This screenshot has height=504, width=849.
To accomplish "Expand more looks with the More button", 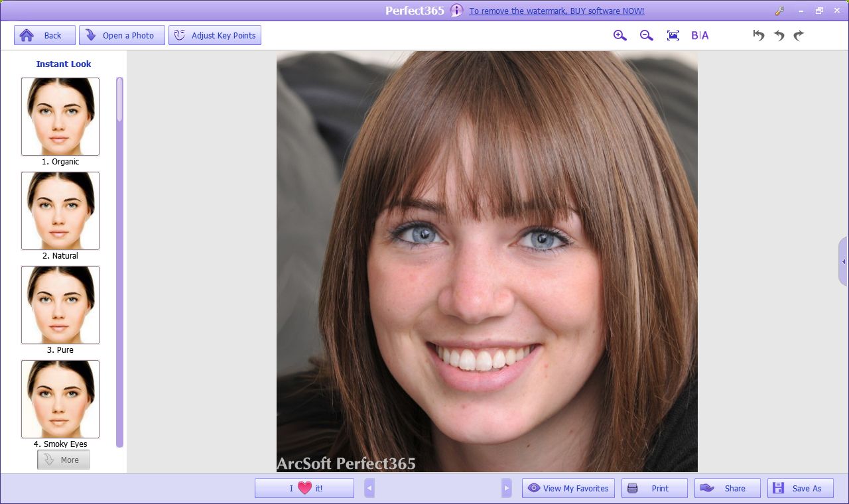I will 64,460.
